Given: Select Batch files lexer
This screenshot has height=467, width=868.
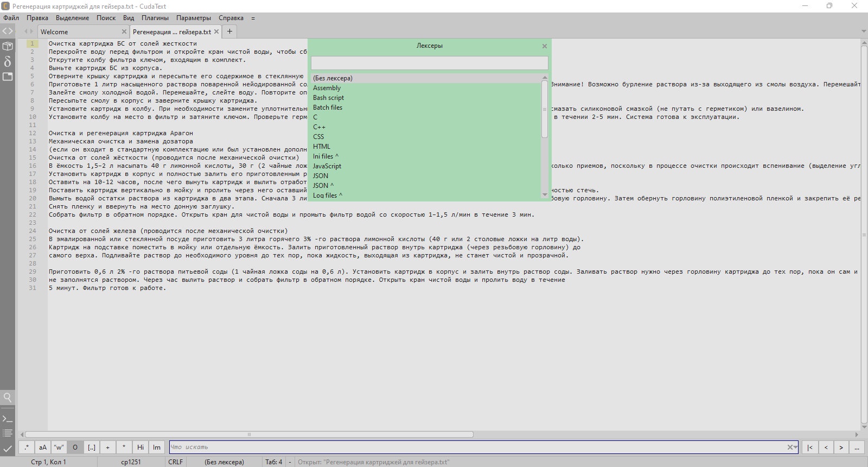Looking at the screenshot, I should click(426, 108).
